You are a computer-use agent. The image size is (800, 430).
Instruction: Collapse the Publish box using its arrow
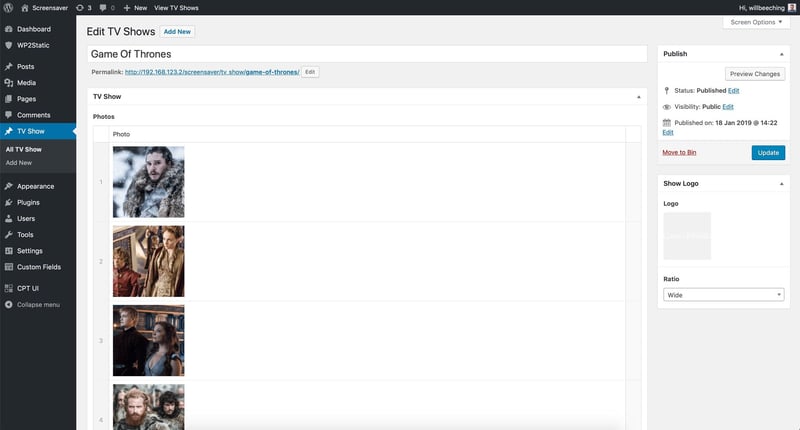(781, 54)
